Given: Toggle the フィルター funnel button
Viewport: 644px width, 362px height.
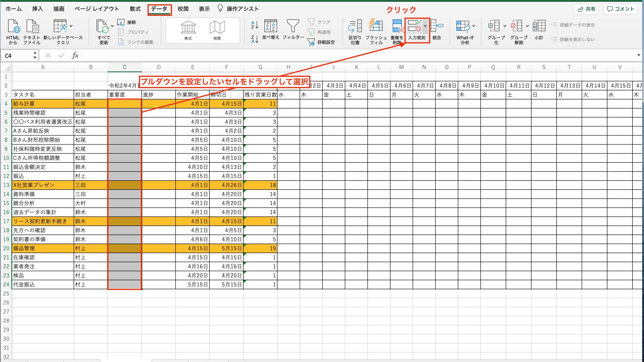Looking at the screenshot, I should click(x=293, y=30).
